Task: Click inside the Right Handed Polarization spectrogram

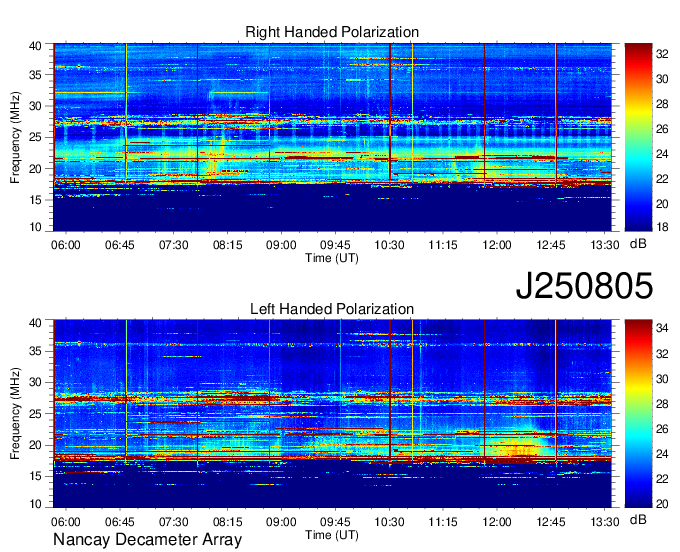Action: click(x=332, y=137)
